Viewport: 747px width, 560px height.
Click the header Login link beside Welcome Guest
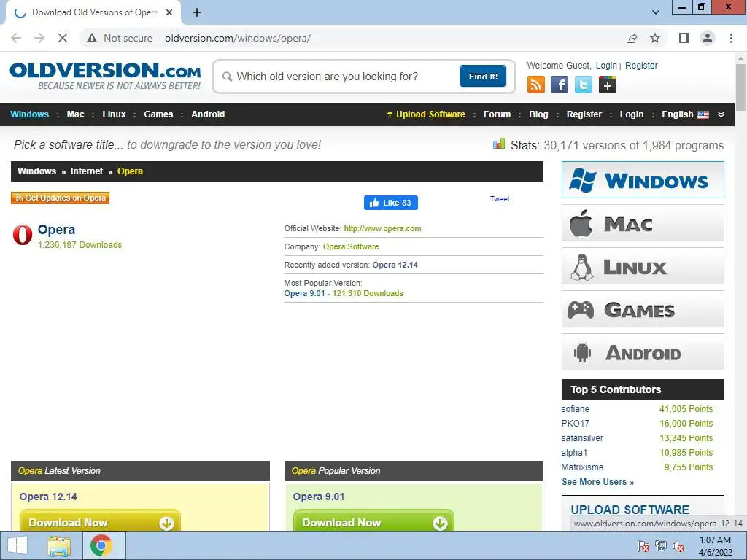[606, 65]
